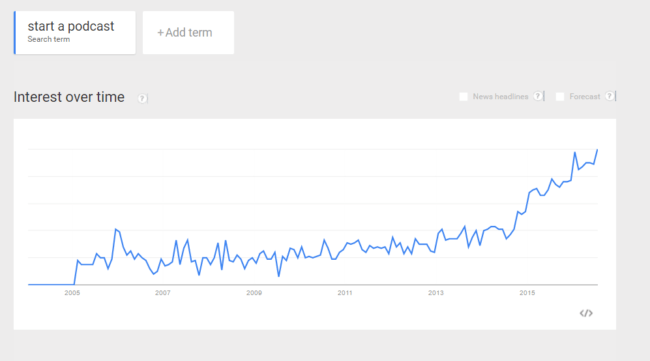The width and height of the screenshot is (650, 361).
Task: Click the early 2006 spike on the trend line
Action: click(x=116, y=229)
